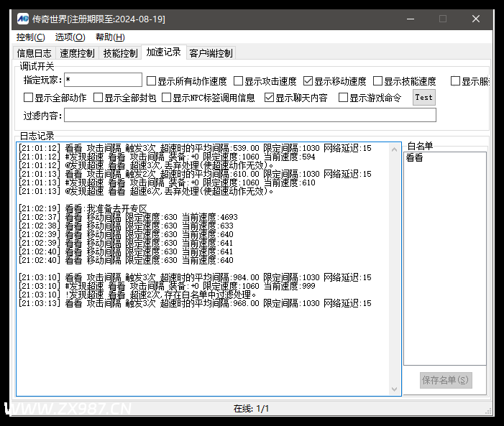Click the AG application icon in title bar
Viewport: 504px width, 426px height.
[x=23, y=19]
